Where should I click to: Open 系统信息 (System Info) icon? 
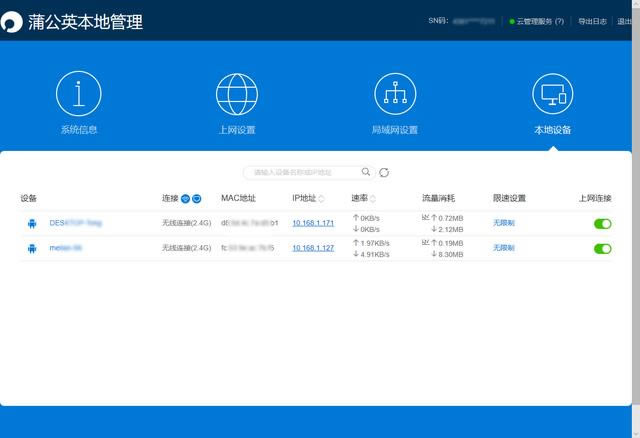click(78, 95)
